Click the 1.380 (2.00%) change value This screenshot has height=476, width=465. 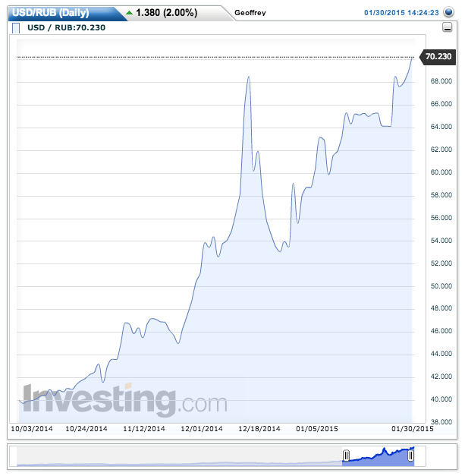(x=166, y=12)
